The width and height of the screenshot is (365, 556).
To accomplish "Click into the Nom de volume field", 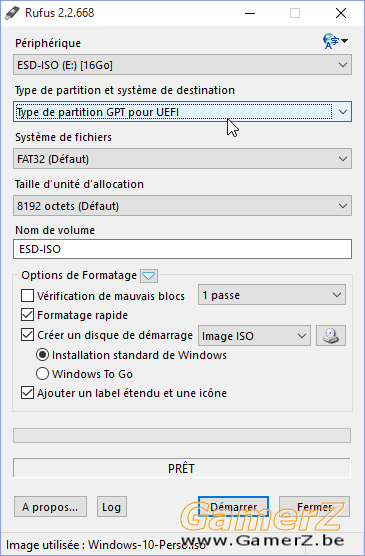I will (x=182, y=249).
